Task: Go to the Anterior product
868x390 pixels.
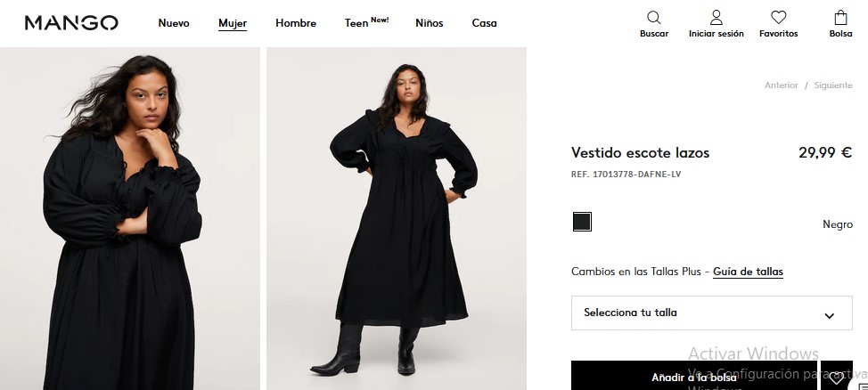Action: 781,85
